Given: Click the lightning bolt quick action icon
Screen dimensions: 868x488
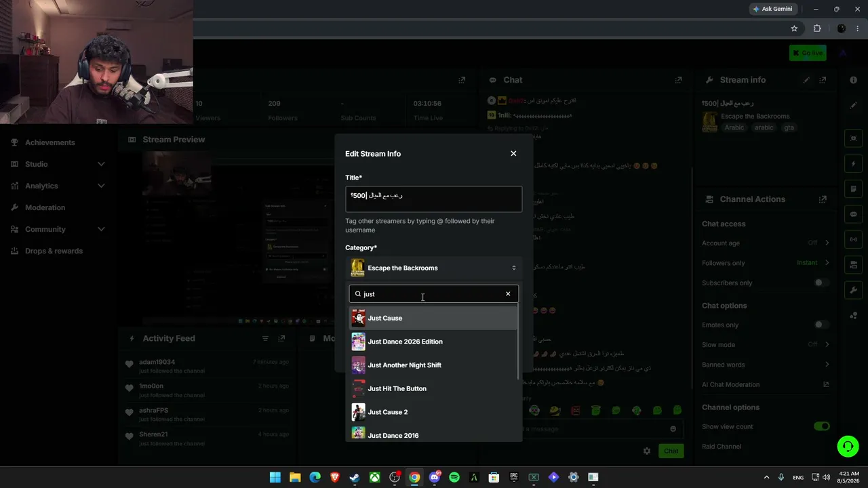Looking at the screenshot, I should [x=854, y=164].
